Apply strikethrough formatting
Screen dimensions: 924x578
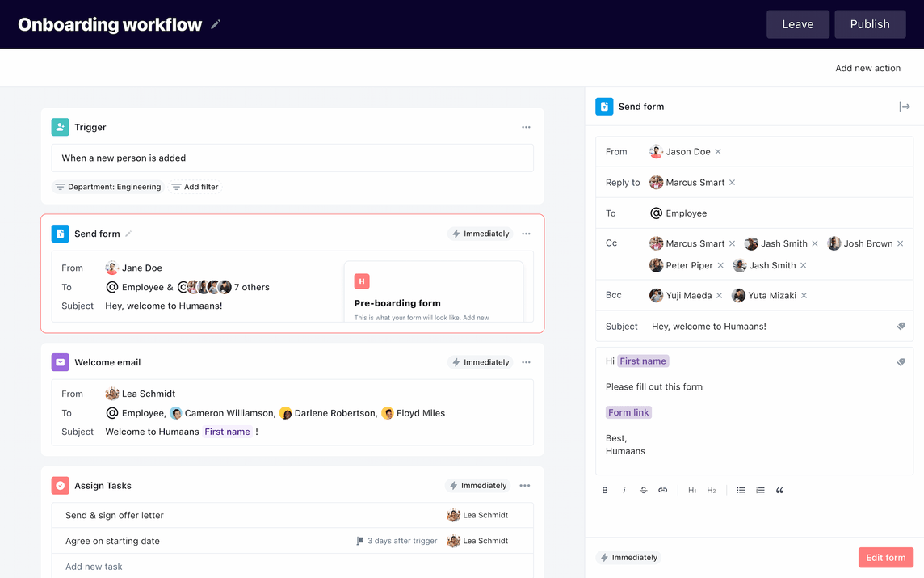coord(643,490)
